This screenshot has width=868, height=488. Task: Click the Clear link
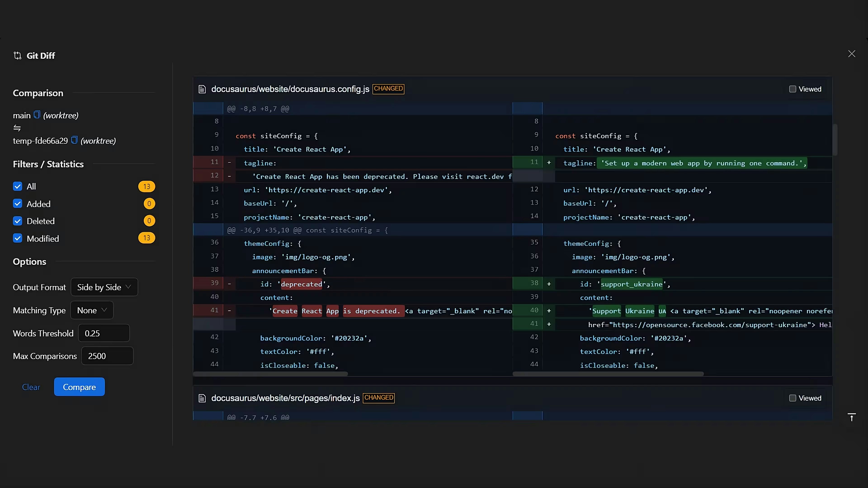pyautogui.click(x=31, y=387)
